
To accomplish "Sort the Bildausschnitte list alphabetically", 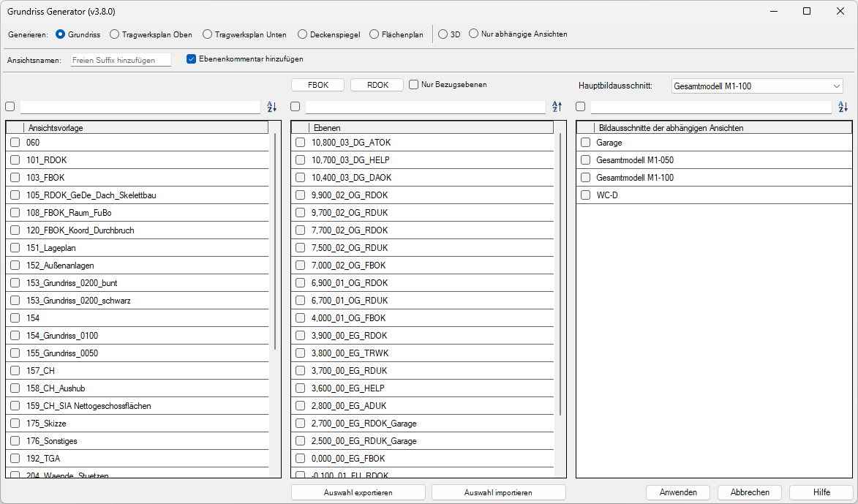I will click(x=843, y=107).
